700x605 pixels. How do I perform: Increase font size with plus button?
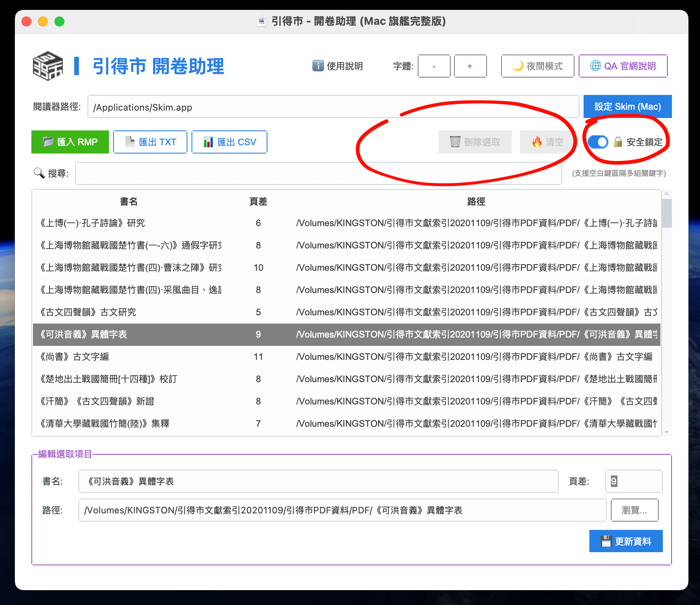click(x=470, y=66)
